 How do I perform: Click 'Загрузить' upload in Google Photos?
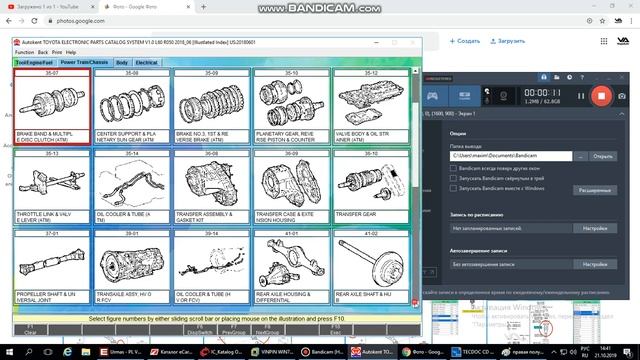pos(508,41)
